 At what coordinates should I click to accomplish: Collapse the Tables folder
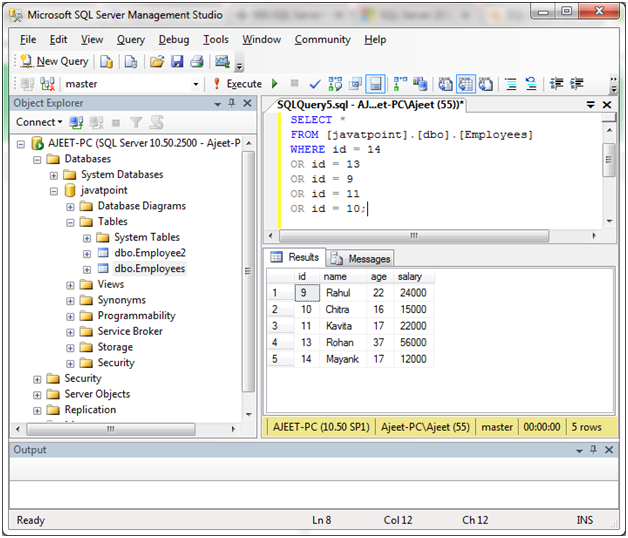(70, 223)
